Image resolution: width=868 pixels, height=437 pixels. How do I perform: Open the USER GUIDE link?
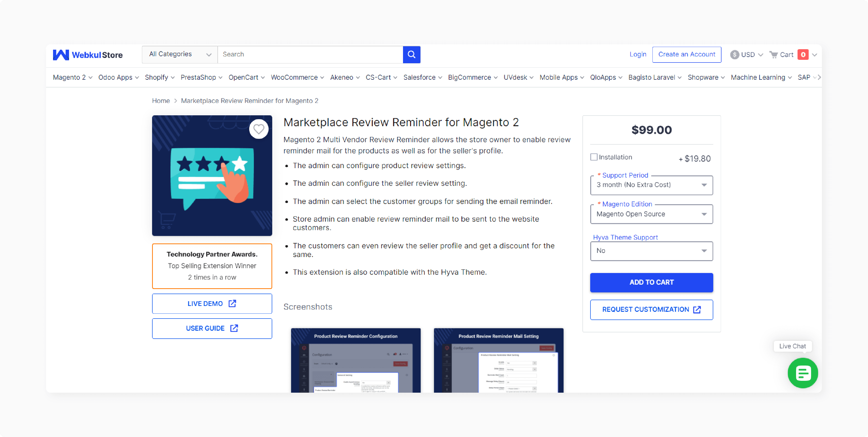point(212,328)
